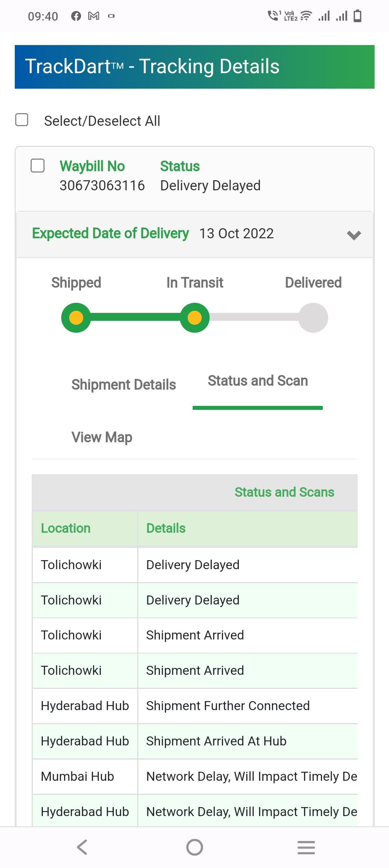Click the Shipped progress circle
Viewport: 389px width, 868px height.
76,318
